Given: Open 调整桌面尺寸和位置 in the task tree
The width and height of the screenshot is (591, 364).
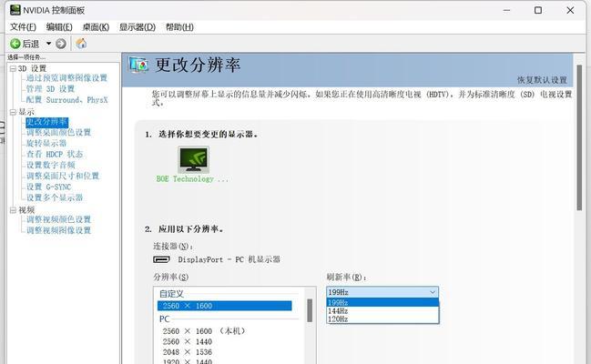Looking at the screenshot, I should [63, 176].
